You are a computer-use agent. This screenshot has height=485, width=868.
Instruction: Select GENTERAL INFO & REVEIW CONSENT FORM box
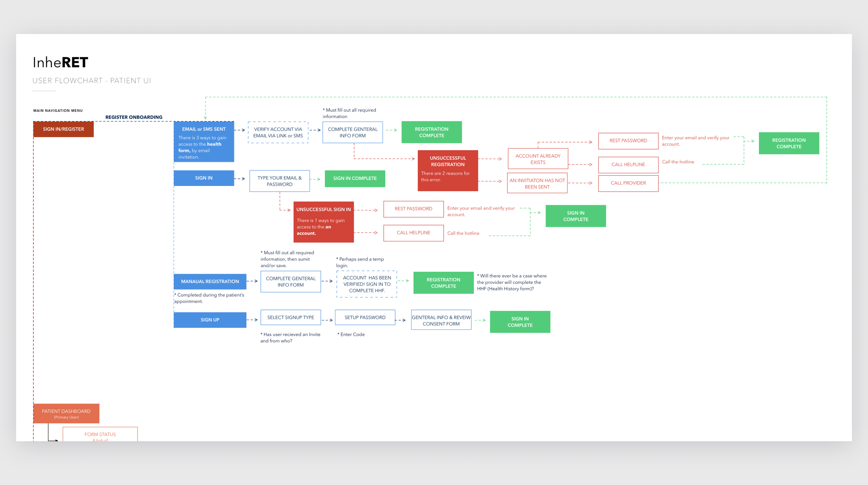click(441, 320)
